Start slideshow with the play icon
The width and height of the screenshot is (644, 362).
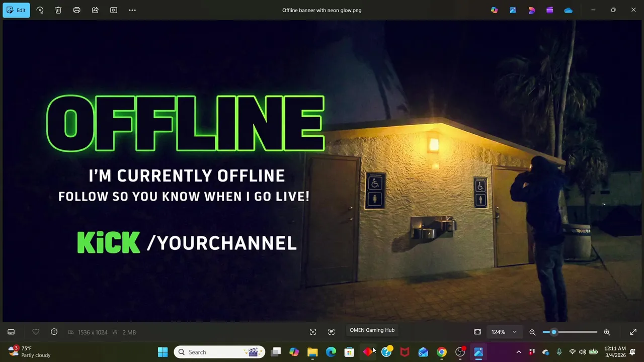(x=114, y=10)
